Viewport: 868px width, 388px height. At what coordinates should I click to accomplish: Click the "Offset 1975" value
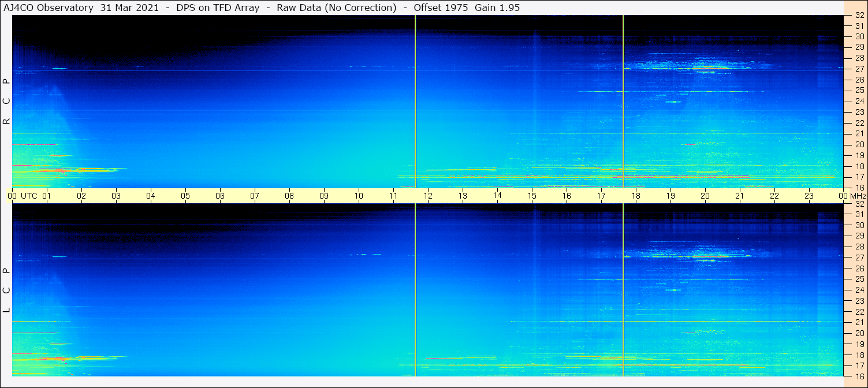(x=441, y=8)
